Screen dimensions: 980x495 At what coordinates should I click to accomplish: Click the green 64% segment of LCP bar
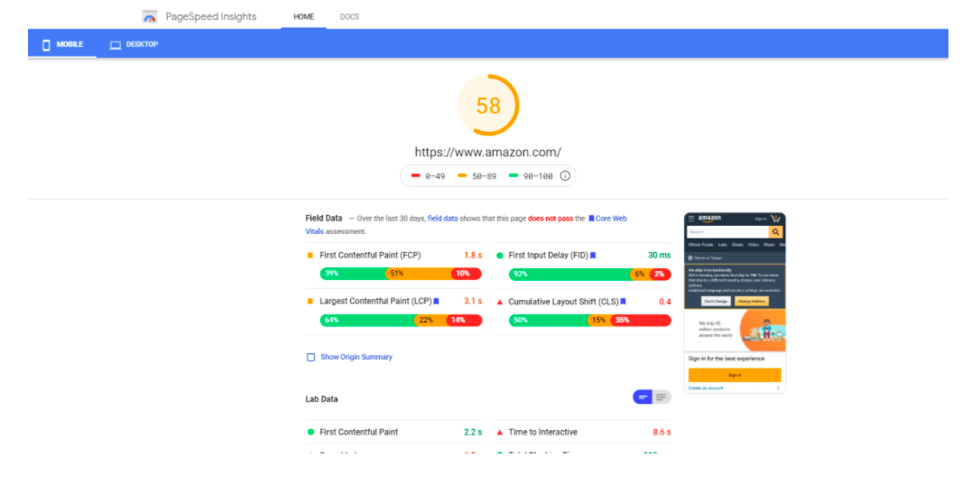pyautogui.click(x=367, y=321)
